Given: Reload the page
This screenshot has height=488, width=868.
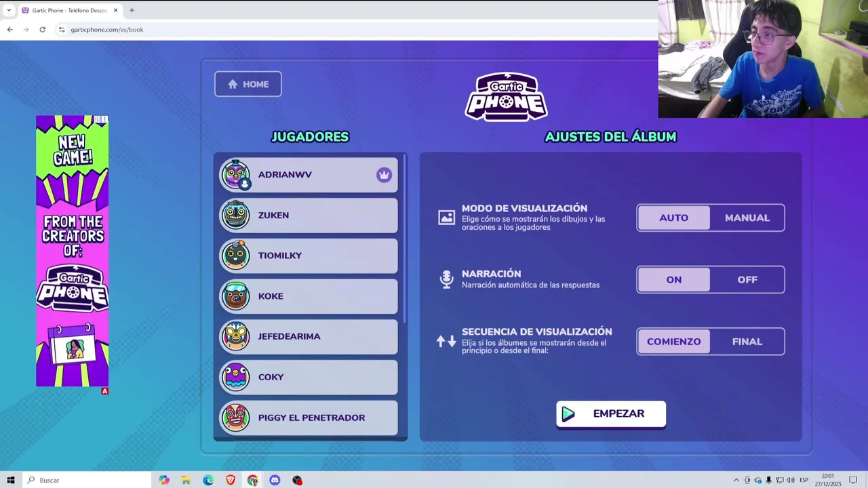Looking at the screenshot, I should 42,30.
